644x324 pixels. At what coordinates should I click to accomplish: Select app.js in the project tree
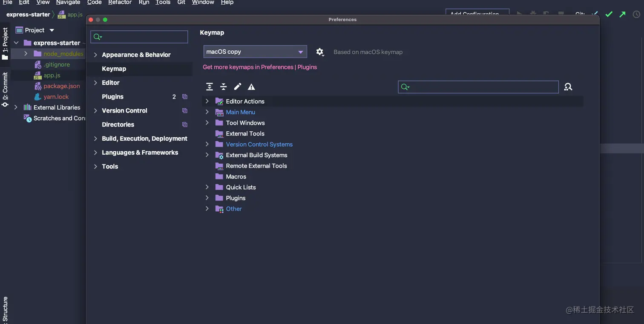coord(52,75)
